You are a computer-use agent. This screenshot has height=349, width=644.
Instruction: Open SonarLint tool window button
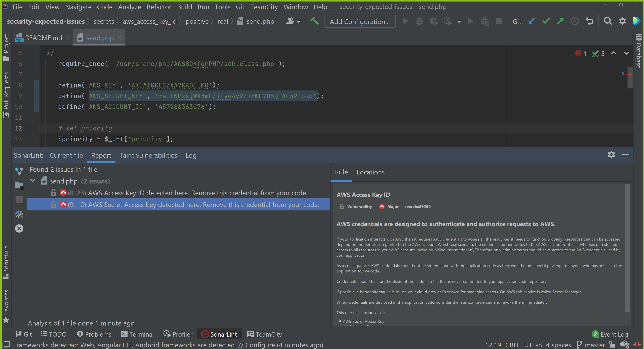(x=219, y=334)
